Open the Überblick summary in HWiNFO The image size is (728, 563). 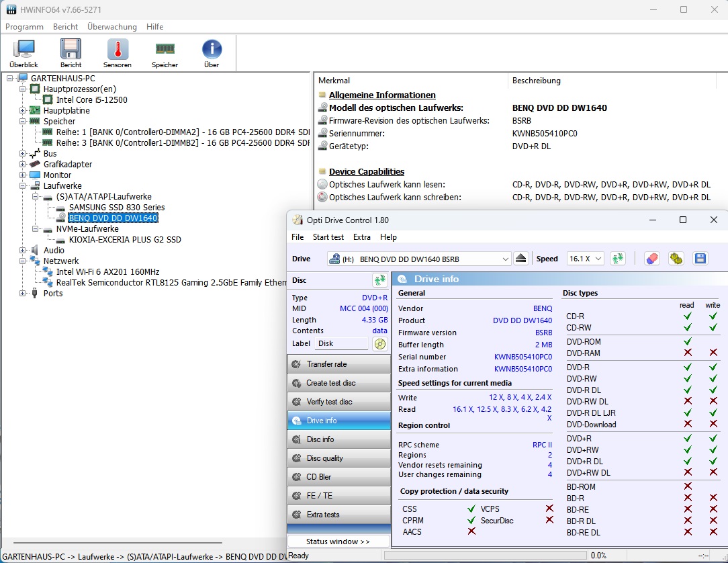click(24, 54)
